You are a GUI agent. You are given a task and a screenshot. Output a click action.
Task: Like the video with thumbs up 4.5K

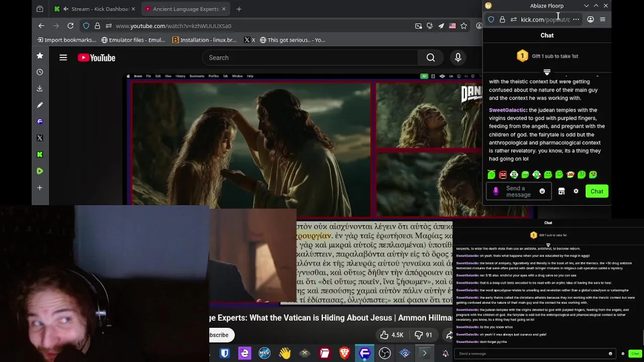coord(392,335)
